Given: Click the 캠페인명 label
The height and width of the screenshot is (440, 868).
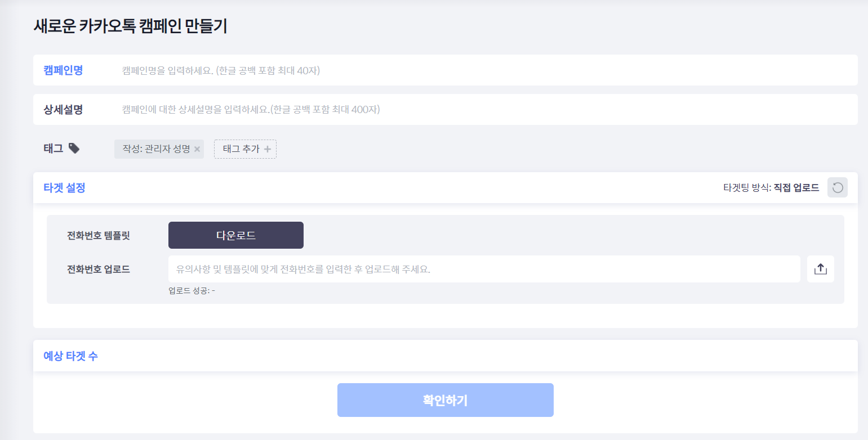Looking at the screenshot, I should (x=63, y=70).
